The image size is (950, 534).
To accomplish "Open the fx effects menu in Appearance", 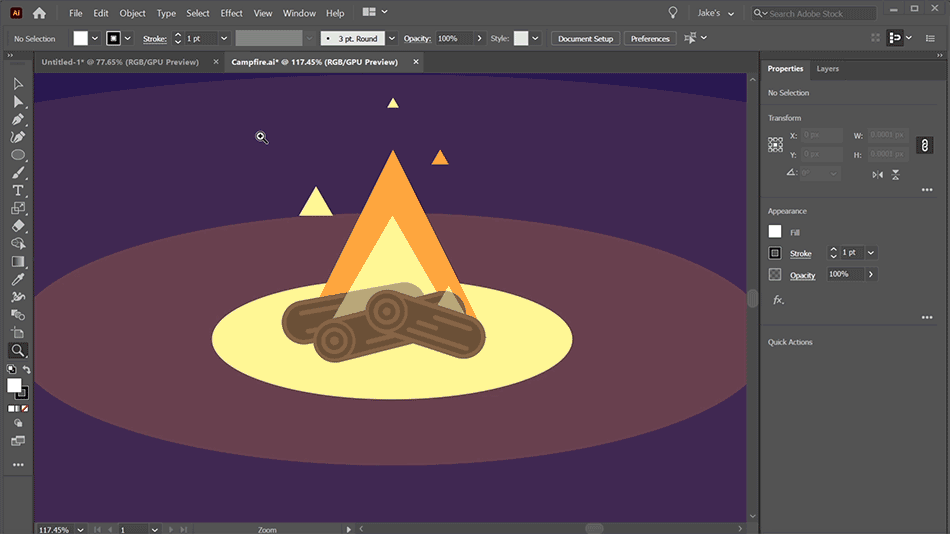I will pyautogui.click(x=778, y=299).
